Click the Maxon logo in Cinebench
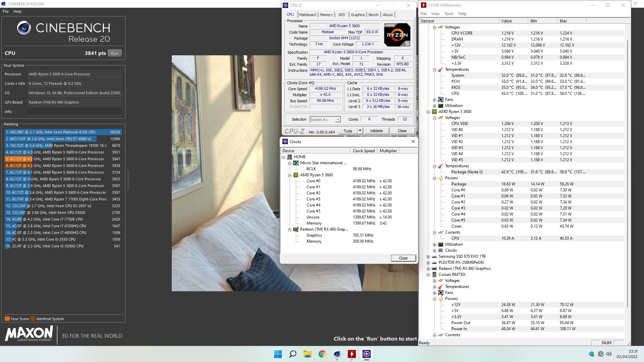Image resolution: width=644 pixels, height=362 pixels. 29,334
